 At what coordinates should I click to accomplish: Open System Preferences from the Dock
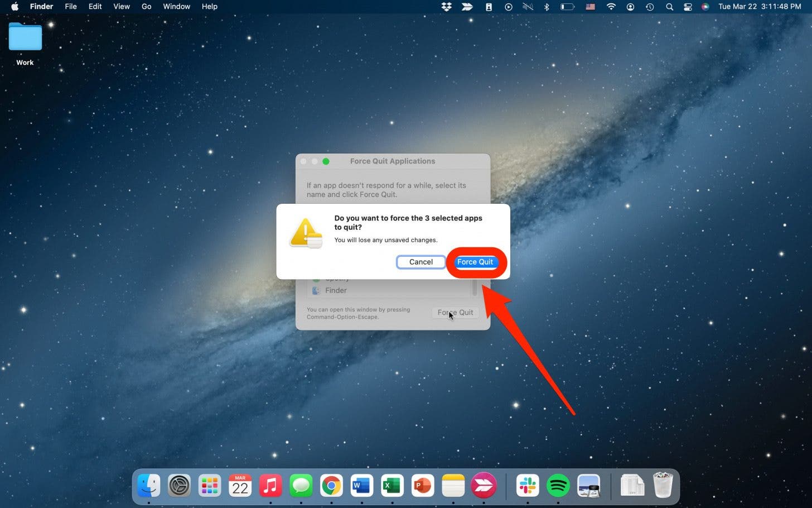(x=179, y=486)
